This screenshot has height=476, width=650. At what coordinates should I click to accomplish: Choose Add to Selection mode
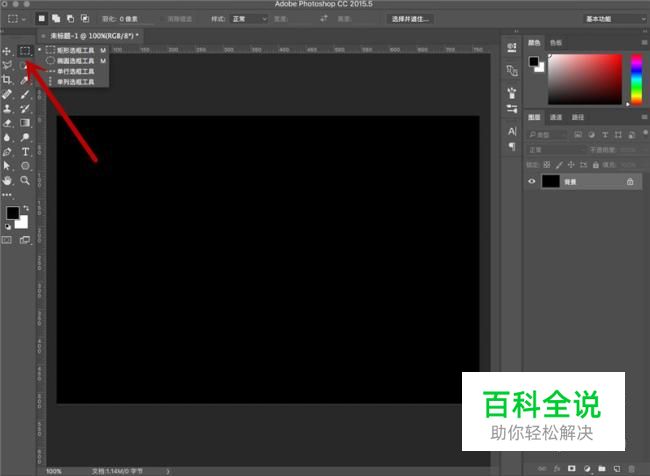pyautogui.click(x=56, y=19)
